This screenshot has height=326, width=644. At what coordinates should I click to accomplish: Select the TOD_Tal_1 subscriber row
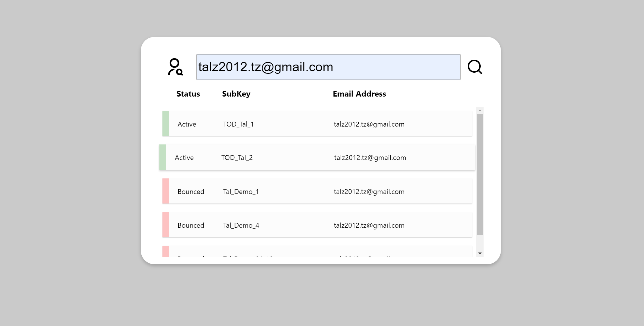click(x=317, y=124)
